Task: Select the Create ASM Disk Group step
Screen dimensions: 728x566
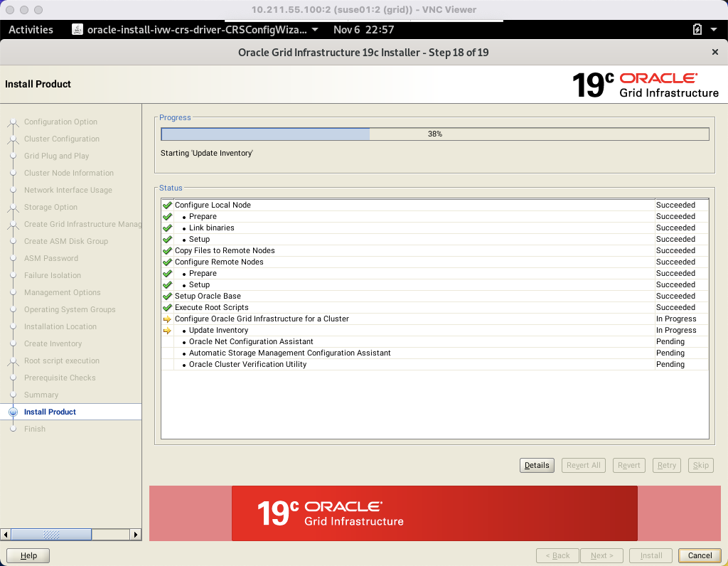Action: pyautogui.click(x=66, y=241)
